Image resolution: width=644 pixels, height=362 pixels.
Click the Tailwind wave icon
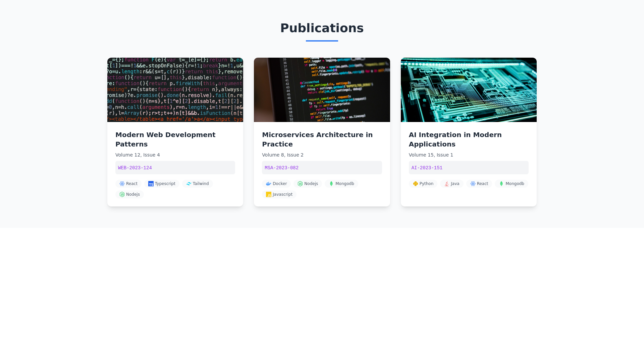(x=189, y=184)
